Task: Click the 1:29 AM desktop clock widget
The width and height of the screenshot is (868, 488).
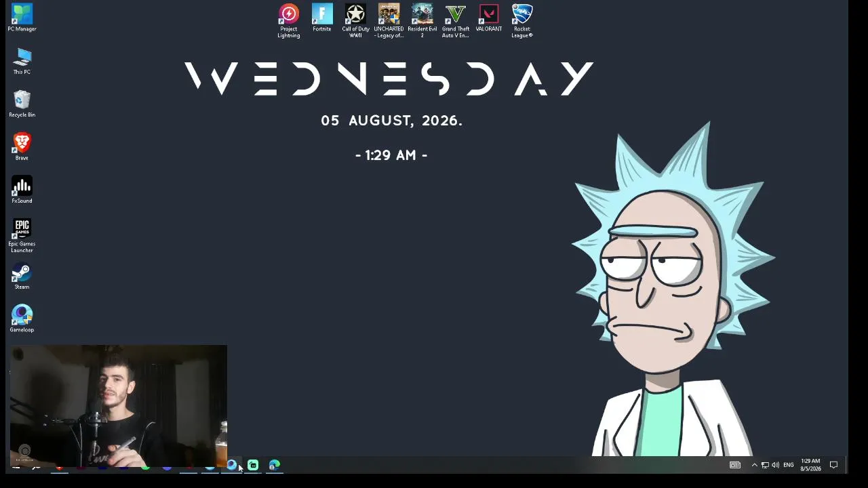Action: coord(391,155)
